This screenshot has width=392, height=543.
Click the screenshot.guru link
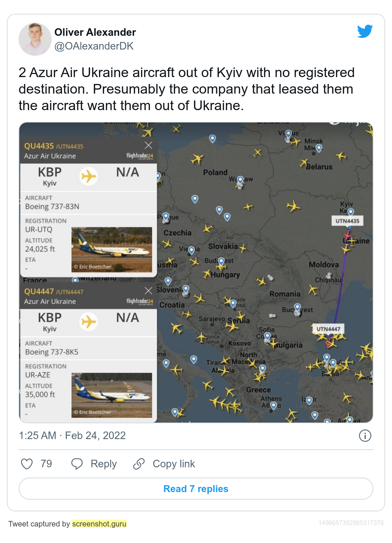point(99,524)
